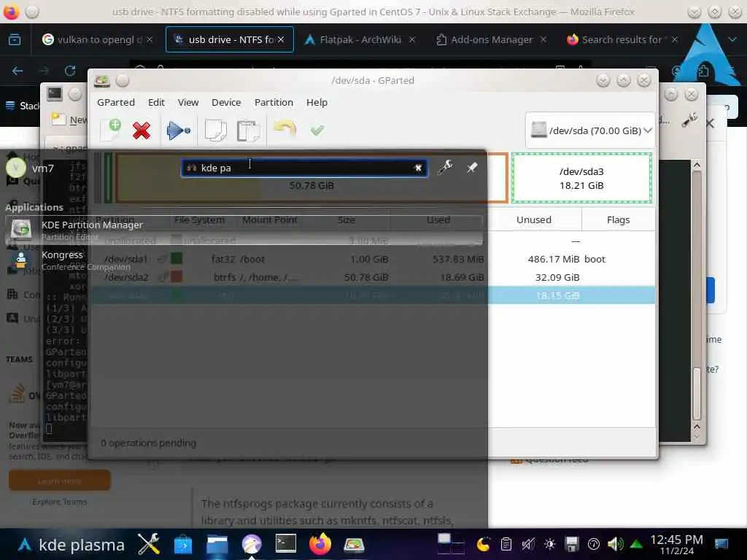This screenshot has height=560, width=747.
Task: Pin the KRunner window with pushpin icon
Action: [x=472, y=168]
